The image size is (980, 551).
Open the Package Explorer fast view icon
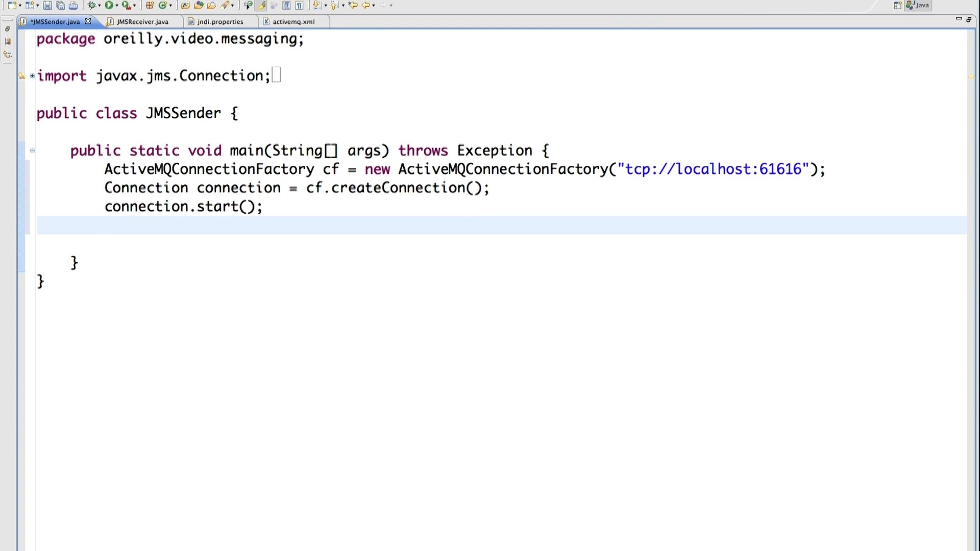click(8, 41)
